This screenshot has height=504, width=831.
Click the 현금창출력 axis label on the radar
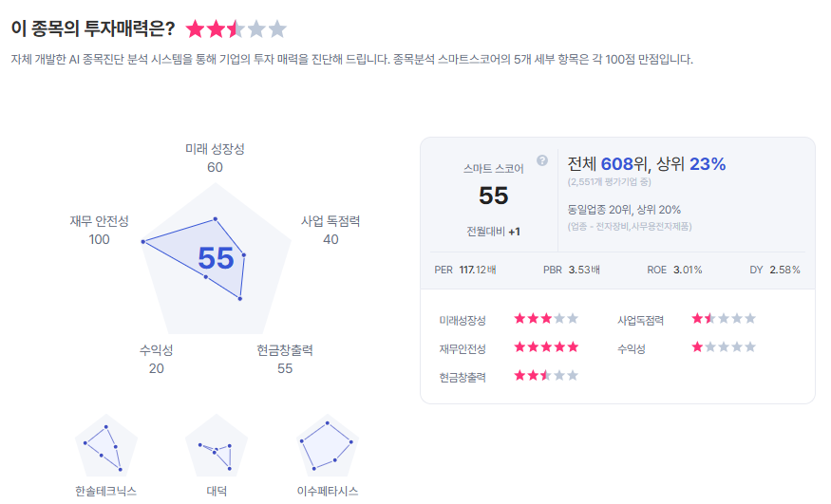pyautogui.click(x=285, y=350)
